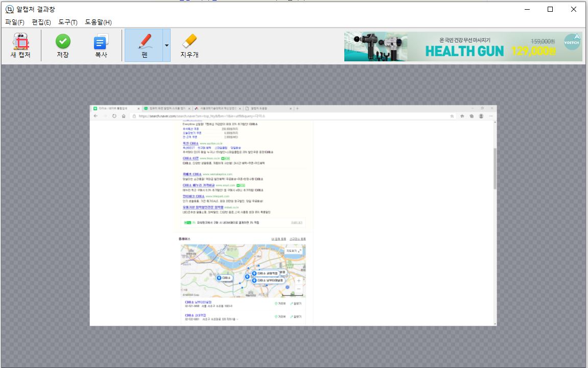Click the captured browser screenshot image

tap(293, 215)
